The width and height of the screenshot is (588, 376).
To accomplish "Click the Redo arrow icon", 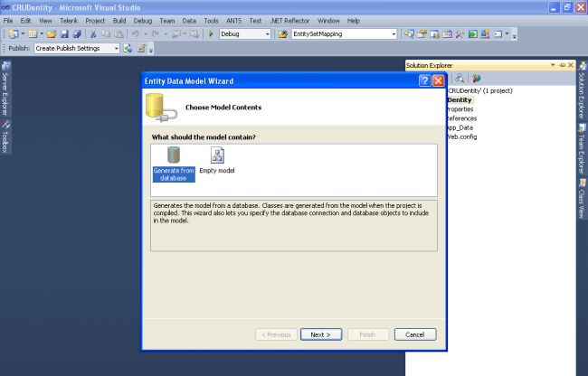I will pos(156,34).
